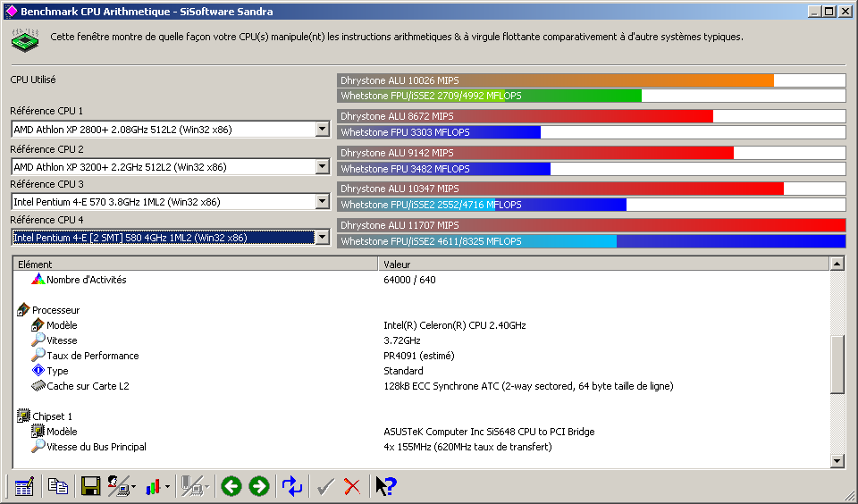
Task: Copy results with the copy-pages icon
Action: (57, 486)
